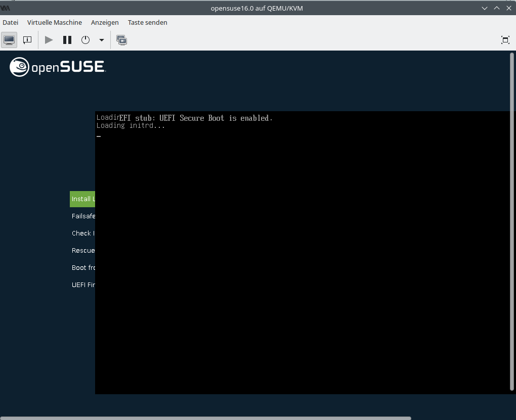Shut down the virtual machine
Screen dimensions: 516x420
pyautogui.click(x=85, y=40)
